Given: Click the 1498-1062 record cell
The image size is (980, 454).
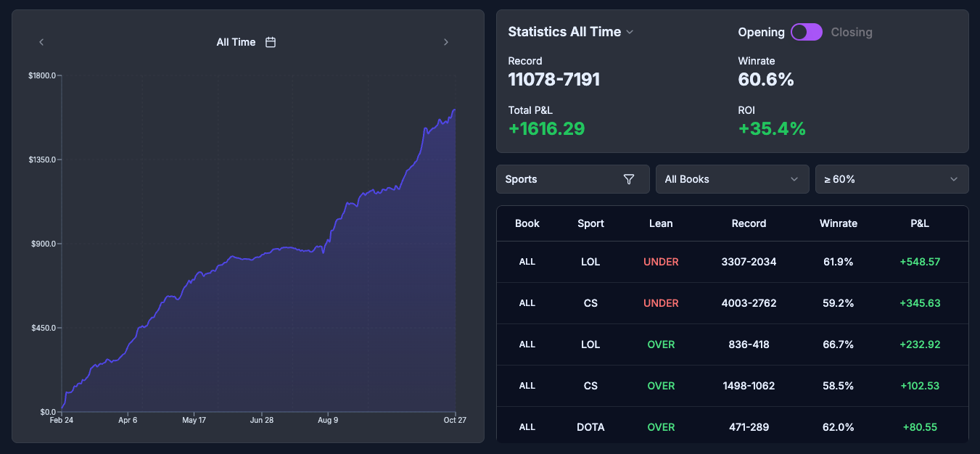Looking at the screenshot, I should tap(749, 386).
